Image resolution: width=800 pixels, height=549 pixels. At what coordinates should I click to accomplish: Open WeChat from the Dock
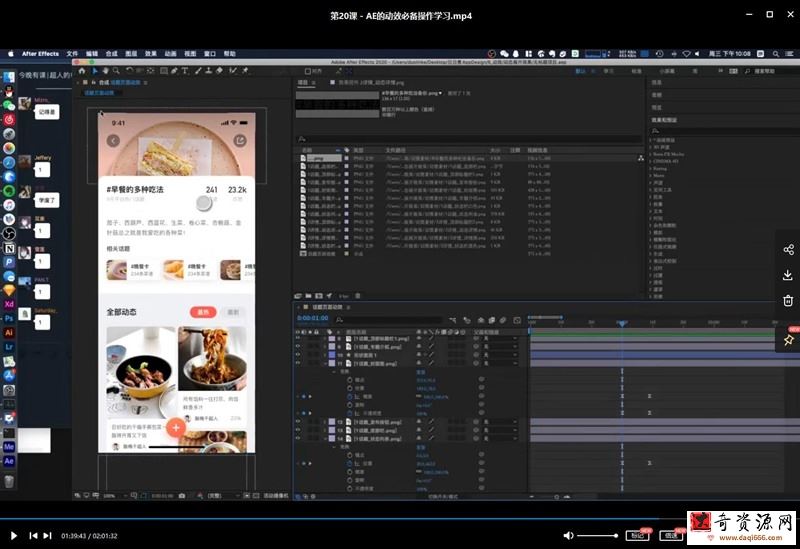point(9,106)
